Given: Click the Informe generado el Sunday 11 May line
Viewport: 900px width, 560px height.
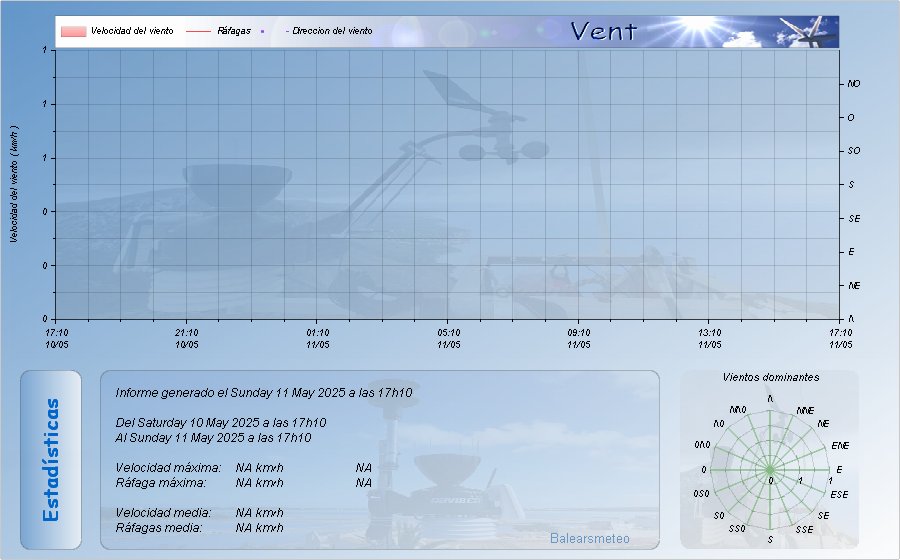Looking at the screenshot, I should pos(263,393).
